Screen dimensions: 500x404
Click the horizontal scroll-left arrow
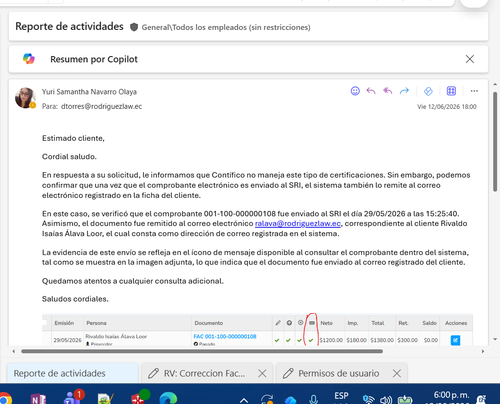click(13, 351)
